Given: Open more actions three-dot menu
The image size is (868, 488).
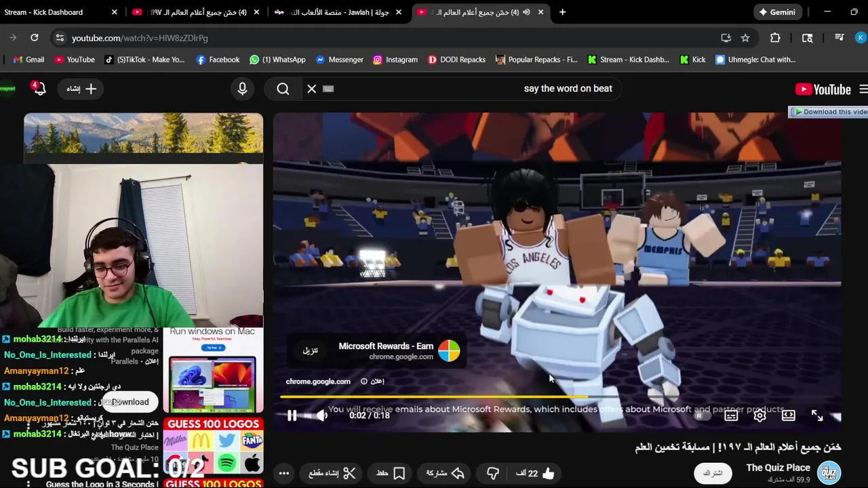Looking at the screenshot, I should pyautogui.click(x=284, y=473).
